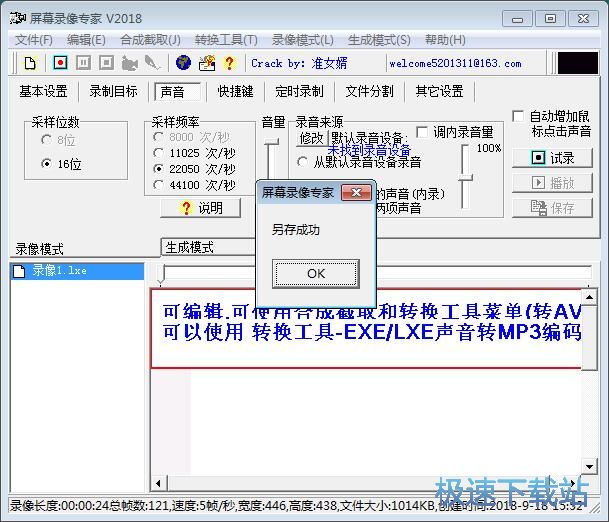Click the camera toolbar icon

(x=129, y=63)
